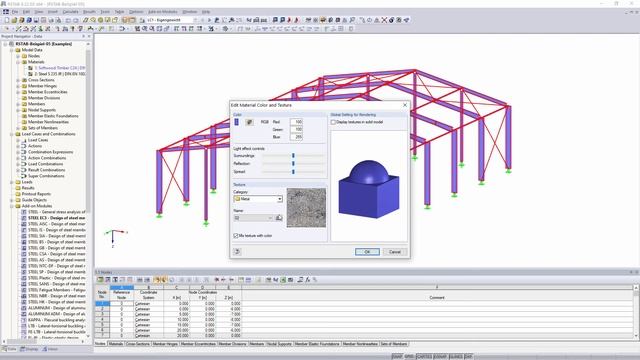Click the blue material color swatch
This screenshot has height=360, width=640.
point(236,122)
